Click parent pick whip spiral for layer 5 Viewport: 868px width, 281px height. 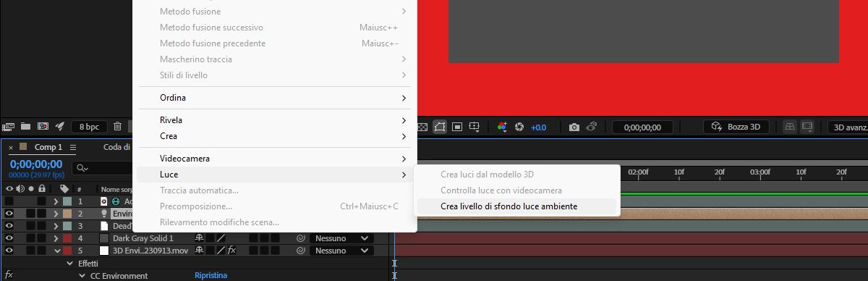point(300,251)
